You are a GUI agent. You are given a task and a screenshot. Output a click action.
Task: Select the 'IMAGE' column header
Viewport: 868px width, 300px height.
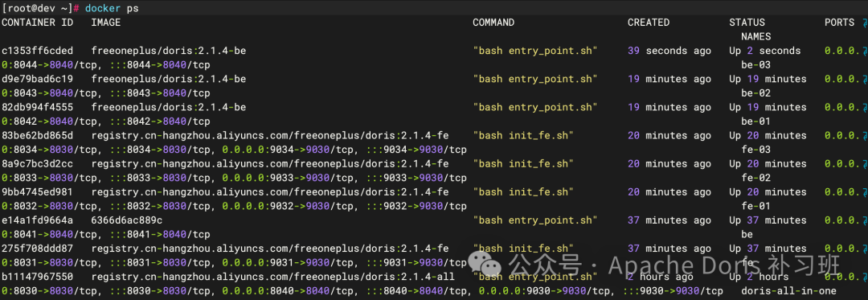(x=106, y=23)
